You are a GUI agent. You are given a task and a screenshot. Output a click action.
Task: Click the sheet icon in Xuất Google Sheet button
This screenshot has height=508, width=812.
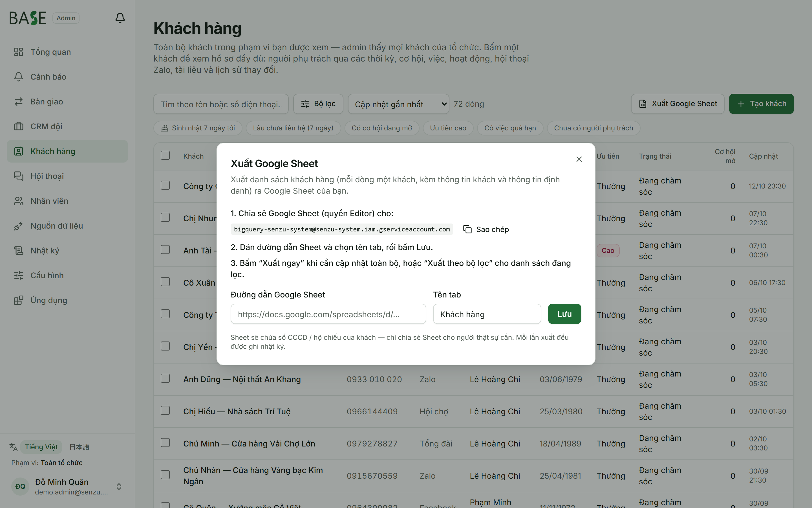point(643,104)
